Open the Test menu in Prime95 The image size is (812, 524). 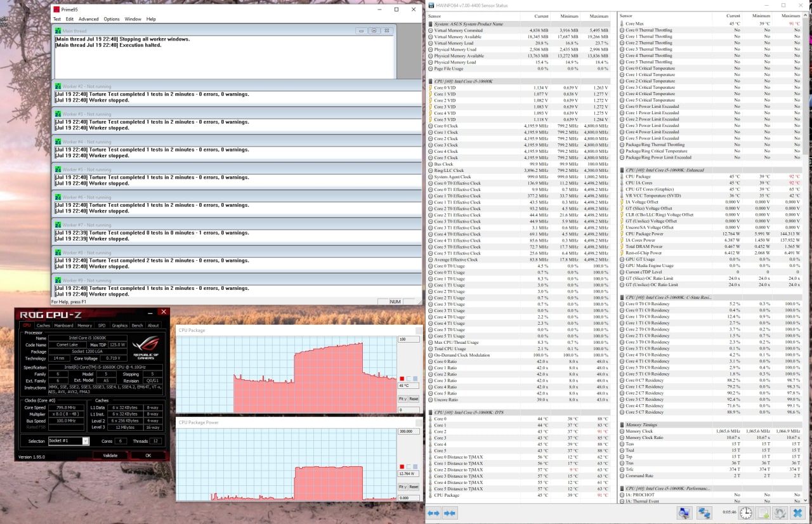click(57, 19)
